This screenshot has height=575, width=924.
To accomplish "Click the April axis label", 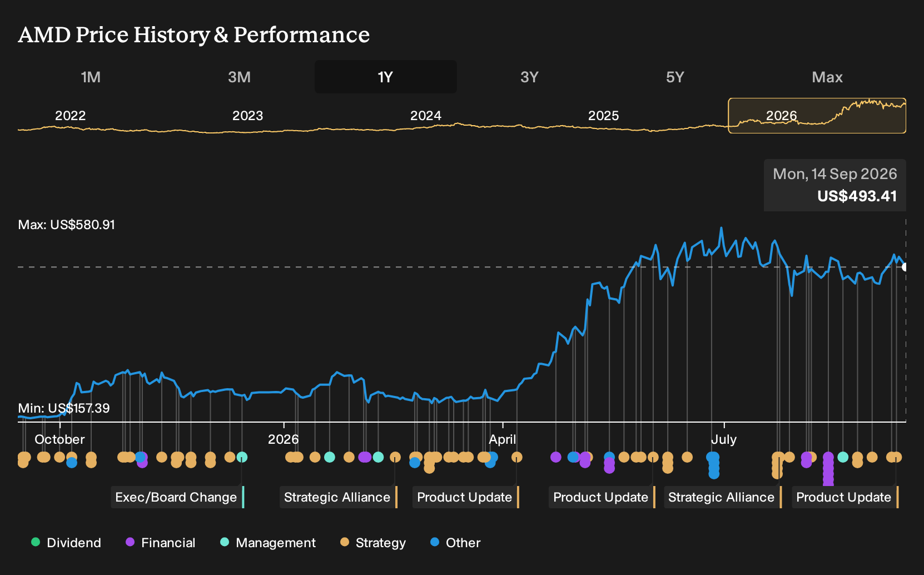I will [x=503, y=439].
